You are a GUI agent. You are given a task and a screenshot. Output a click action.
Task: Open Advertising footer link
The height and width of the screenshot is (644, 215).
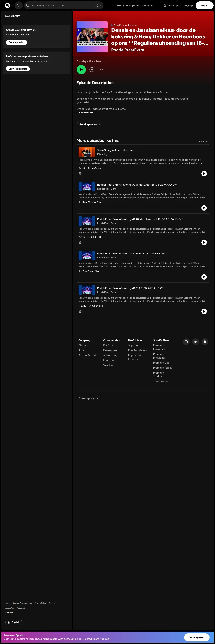(110, 355)
